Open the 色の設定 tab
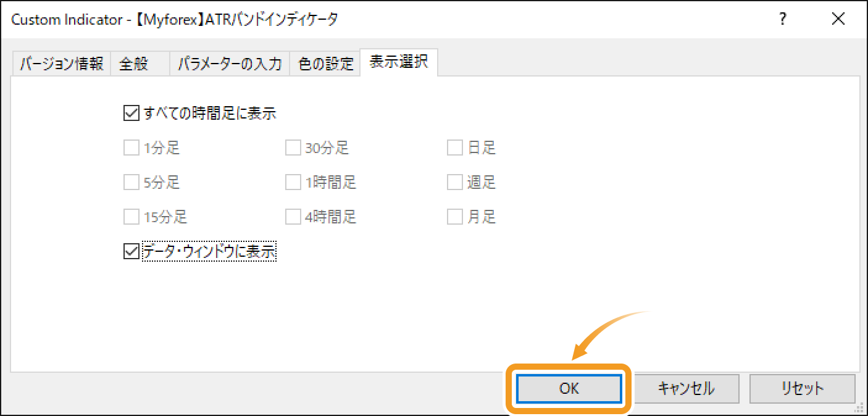The width and height of the screenshot is (868, 416). click(324, 62)
